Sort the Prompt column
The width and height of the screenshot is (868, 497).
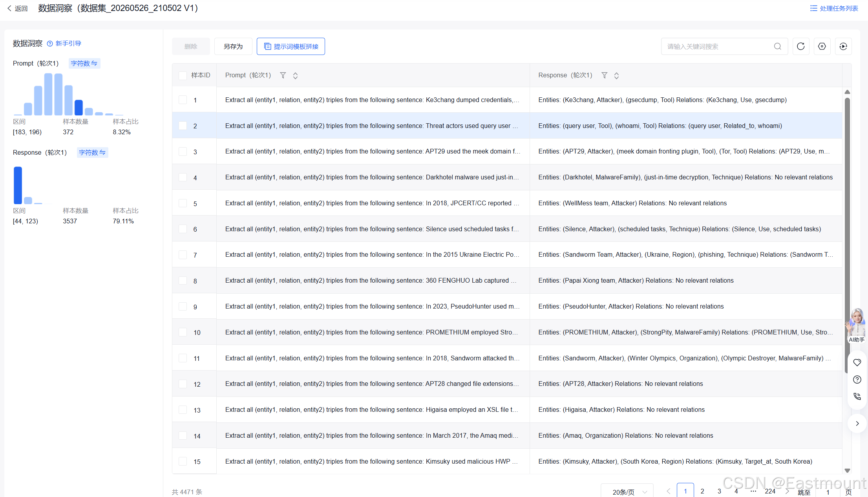click(x=295, y=75)
